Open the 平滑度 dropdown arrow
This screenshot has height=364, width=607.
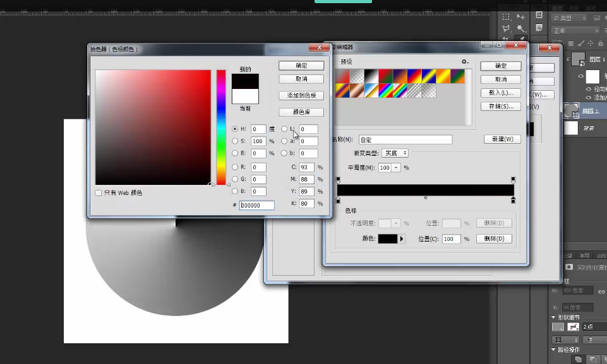[x=396, y=168]
